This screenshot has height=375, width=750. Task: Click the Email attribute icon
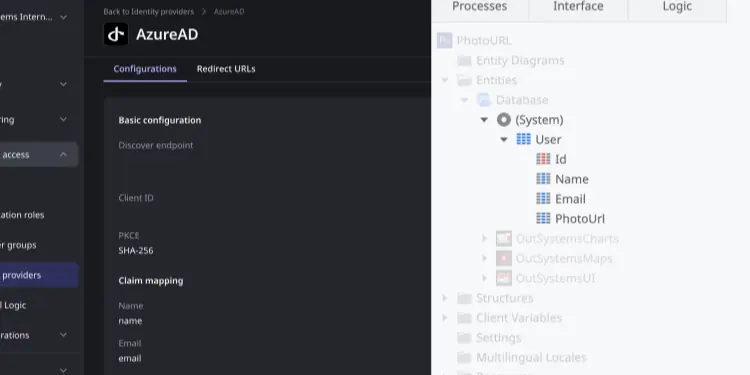click(543, 199)
